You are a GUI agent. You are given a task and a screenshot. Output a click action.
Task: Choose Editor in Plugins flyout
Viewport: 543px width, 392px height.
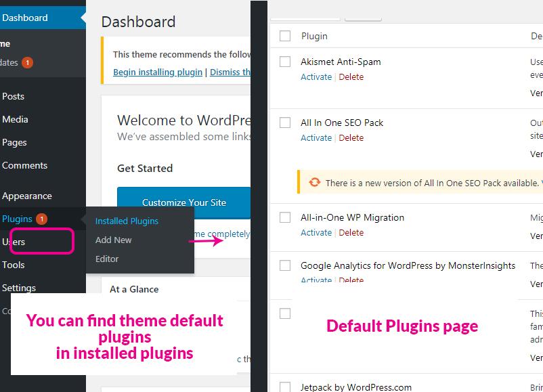[107, 259]
